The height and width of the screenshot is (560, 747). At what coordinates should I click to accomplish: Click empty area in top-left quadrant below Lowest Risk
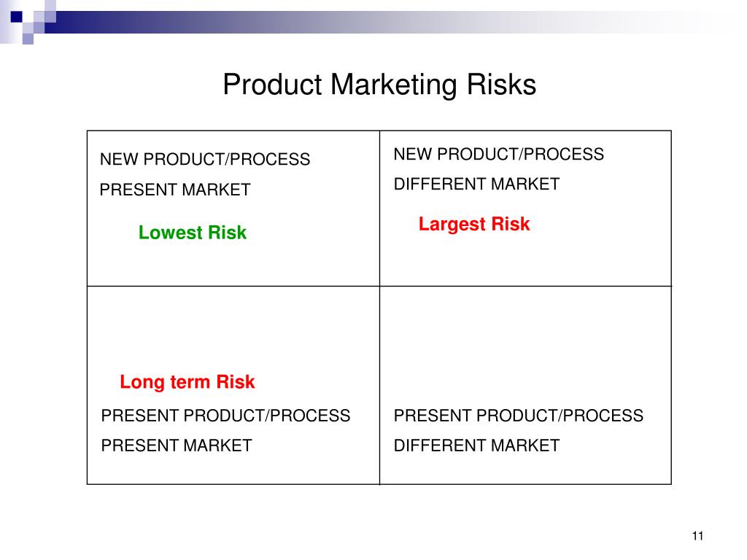(x=233, y=264)
